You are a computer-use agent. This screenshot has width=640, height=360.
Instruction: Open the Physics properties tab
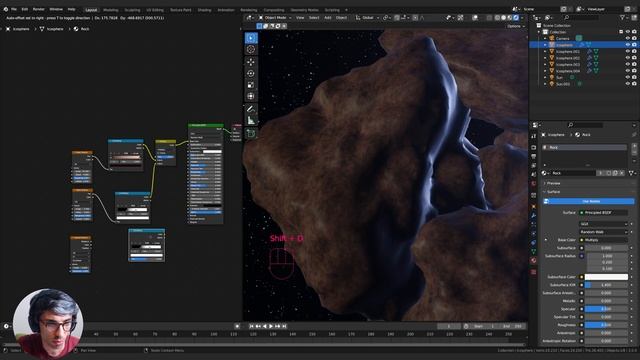click(533, 233)
